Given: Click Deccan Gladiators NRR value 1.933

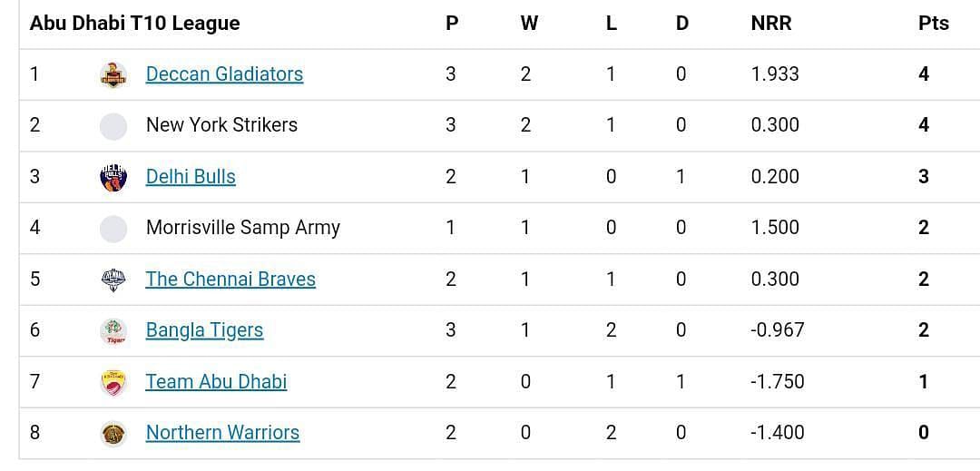Looking at the screenshot, I should click(x=775, y=74).
